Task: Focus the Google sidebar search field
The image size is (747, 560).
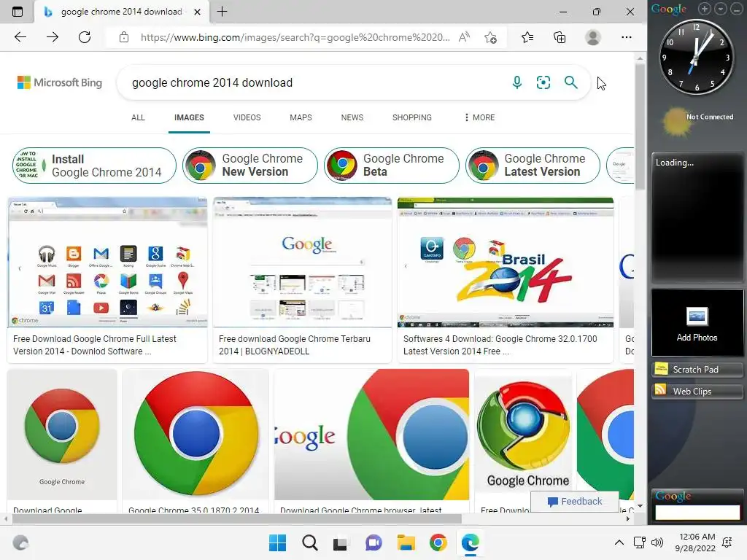Action: pyautogui.click(x=697, y=512)
